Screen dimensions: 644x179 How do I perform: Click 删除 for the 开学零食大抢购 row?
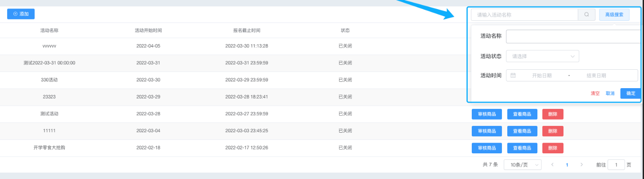(553, 148)
